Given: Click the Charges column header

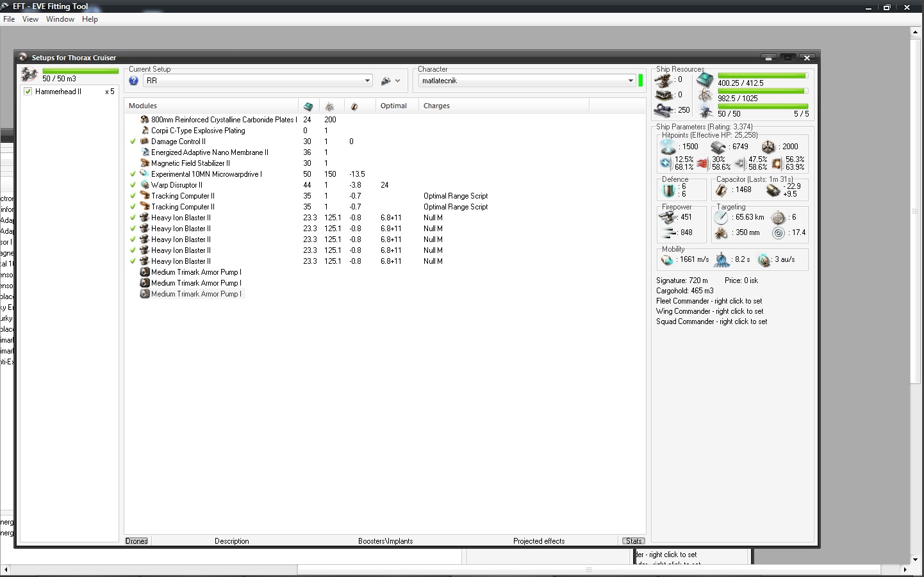Looking at the screenshot, I should click(x=504, y=106).
